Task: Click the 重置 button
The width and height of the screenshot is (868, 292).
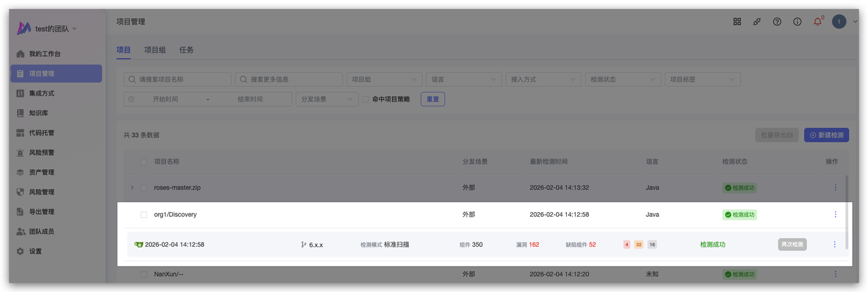Action: [x=433, y=99]
